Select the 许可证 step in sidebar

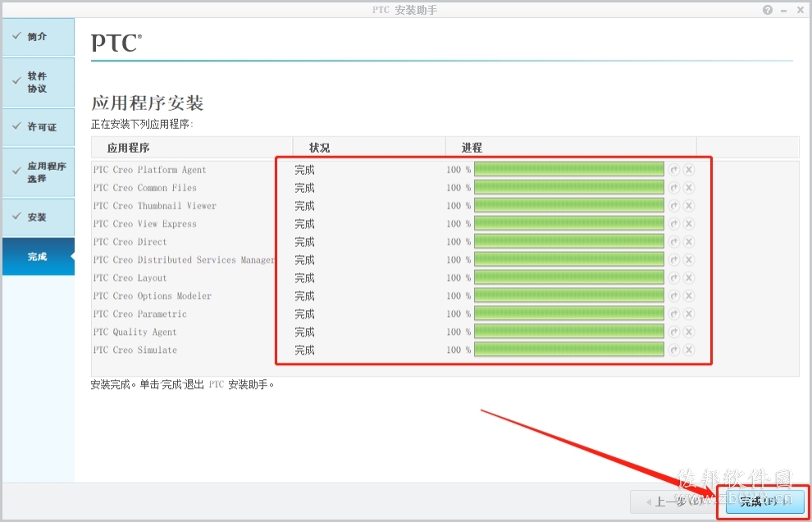[x=39, y=127]
